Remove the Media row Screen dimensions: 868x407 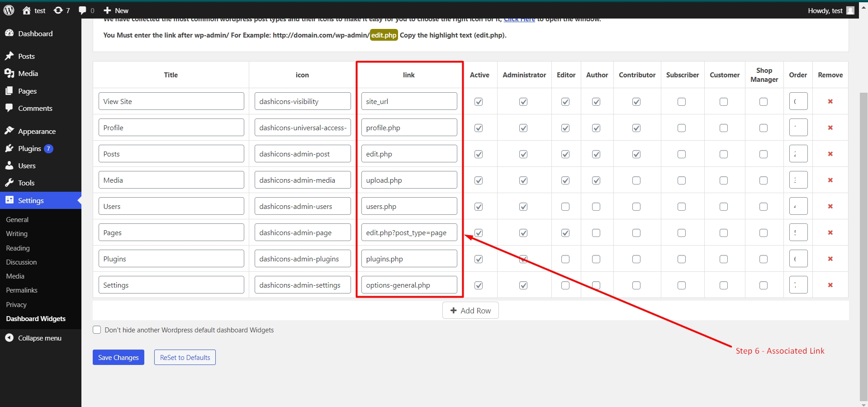830,180
